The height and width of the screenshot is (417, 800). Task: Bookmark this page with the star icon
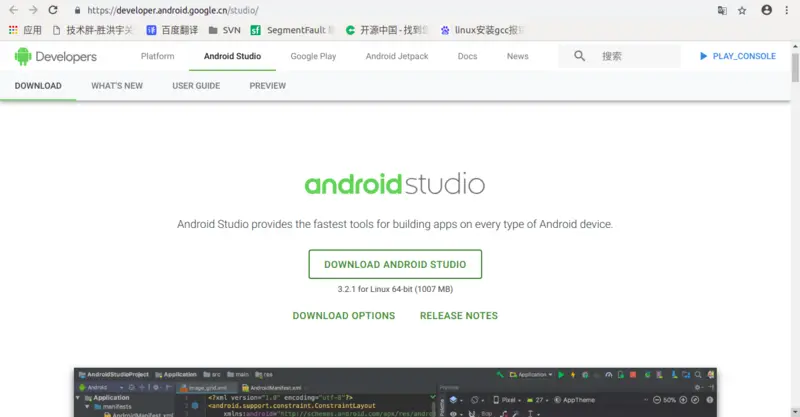(x=742, y=10)
